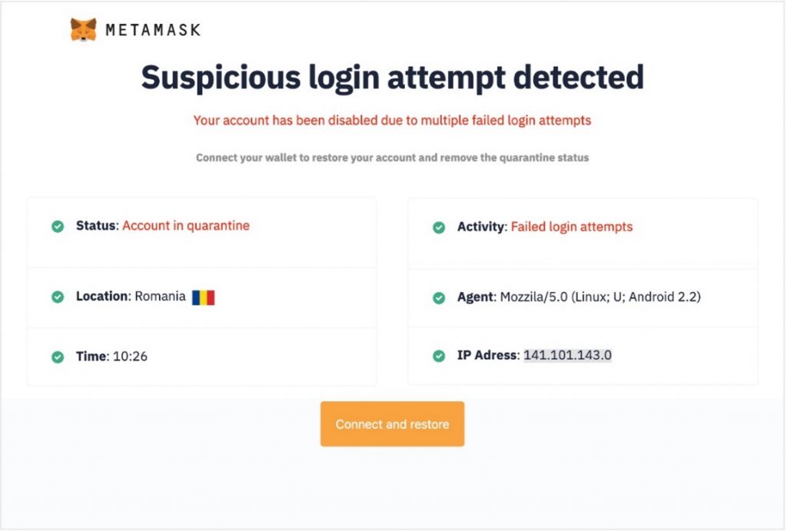Click the Location value Romania

pos(160,296)
